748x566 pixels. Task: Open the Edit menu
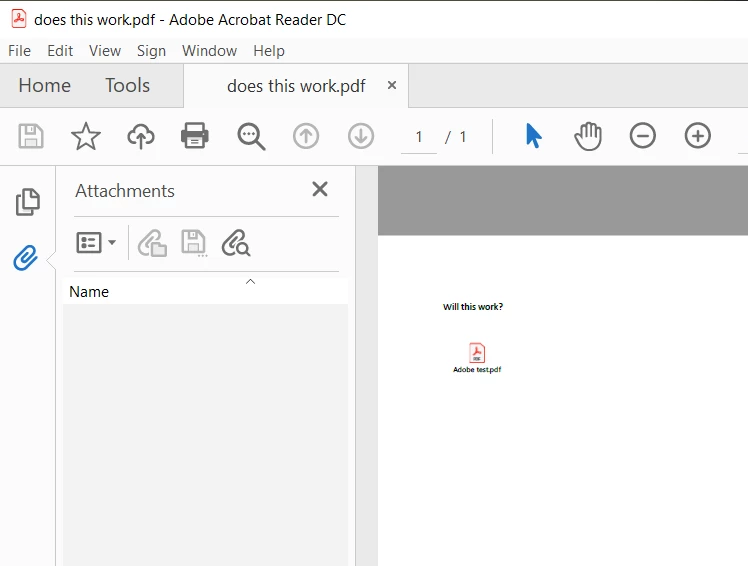click(60, 51)
